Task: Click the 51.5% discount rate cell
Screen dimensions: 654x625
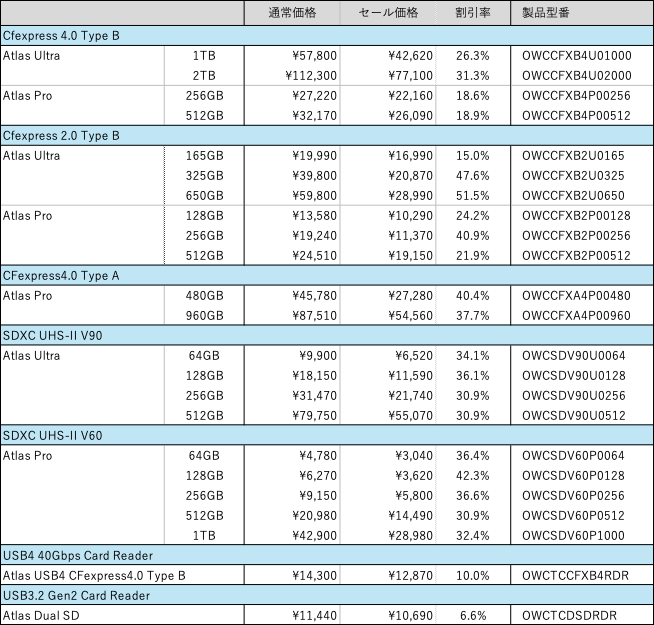Action: tap(473, 196)
